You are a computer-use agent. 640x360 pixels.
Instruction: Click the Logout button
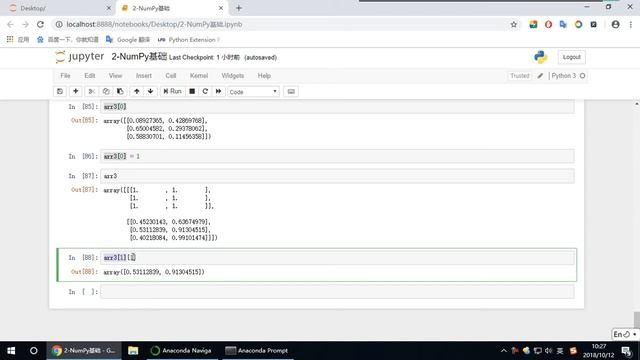pyautogui.click(x=571, y=57)
